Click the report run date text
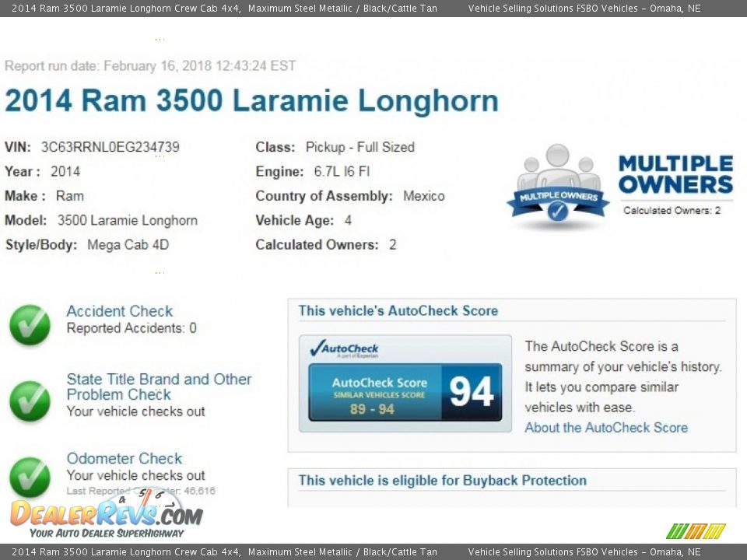Screen dimensions: 747x560 [150, 65]
